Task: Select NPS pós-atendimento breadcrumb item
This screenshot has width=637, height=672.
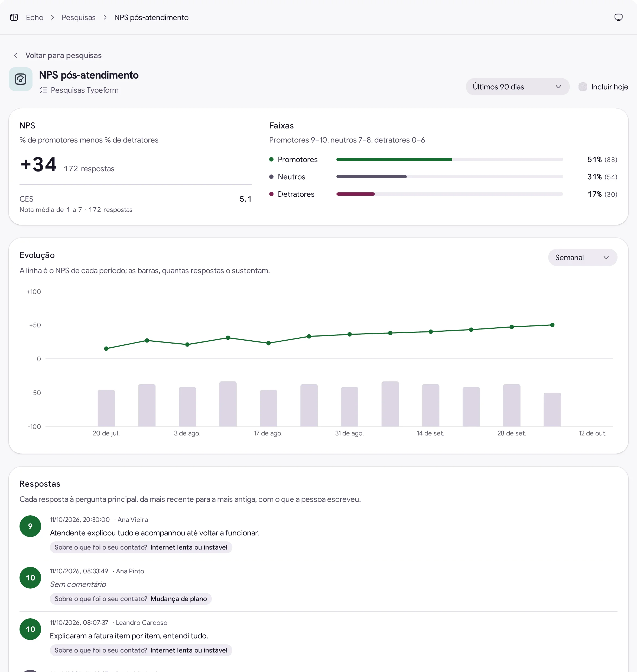Action: (x=151, y=17)
